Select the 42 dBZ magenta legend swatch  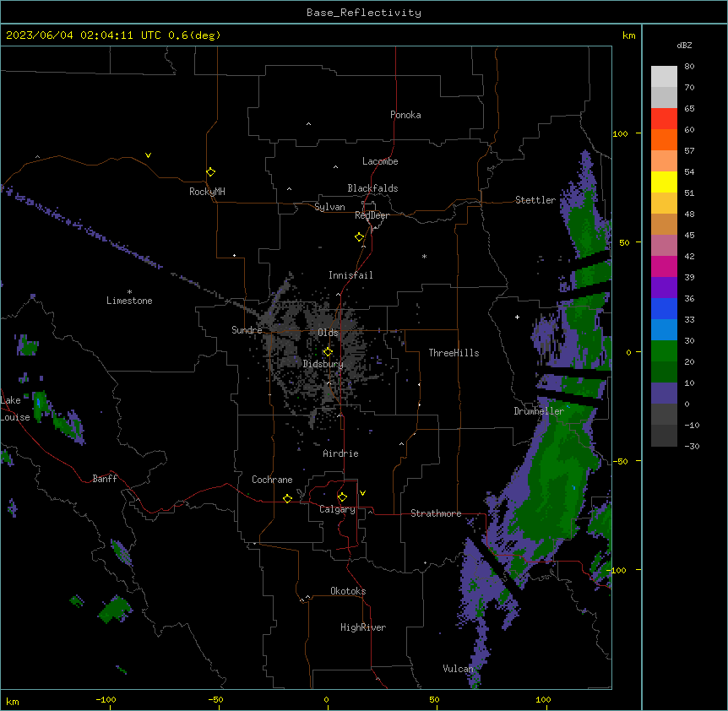tap(664, 266)
